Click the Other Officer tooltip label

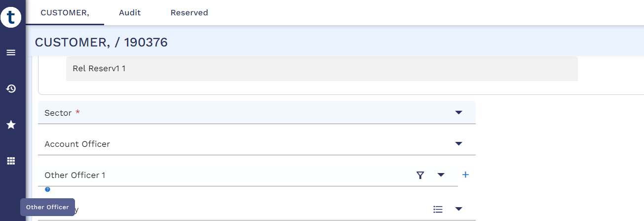[x=47, y=207]
